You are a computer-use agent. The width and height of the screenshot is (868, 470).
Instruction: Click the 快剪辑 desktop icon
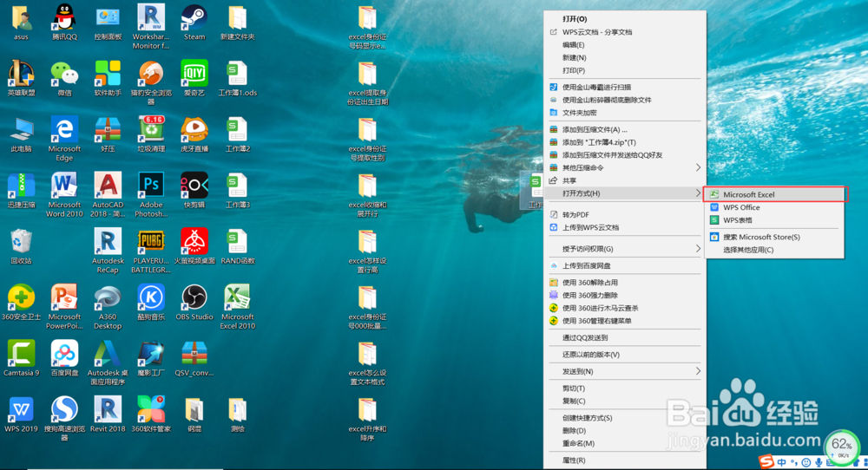pyautogui.click(x=194, y=190)
